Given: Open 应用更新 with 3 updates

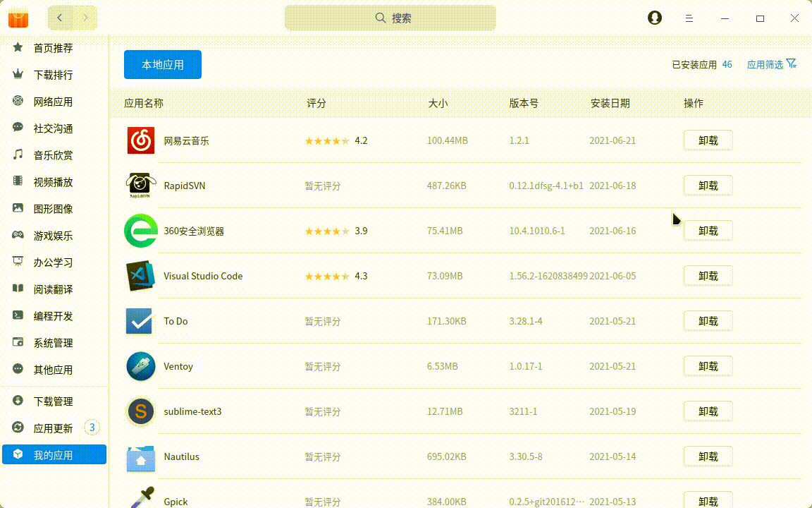Looking at the screenshot, I should (54, 428).
